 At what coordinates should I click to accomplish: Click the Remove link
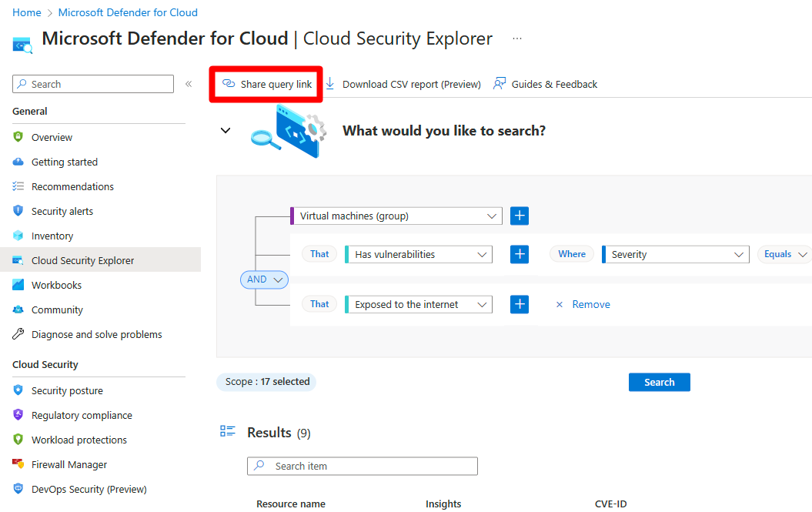(591, 304)
